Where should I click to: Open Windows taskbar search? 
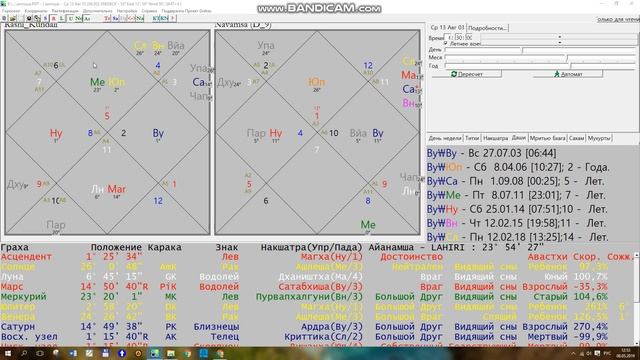pos(24,353)
